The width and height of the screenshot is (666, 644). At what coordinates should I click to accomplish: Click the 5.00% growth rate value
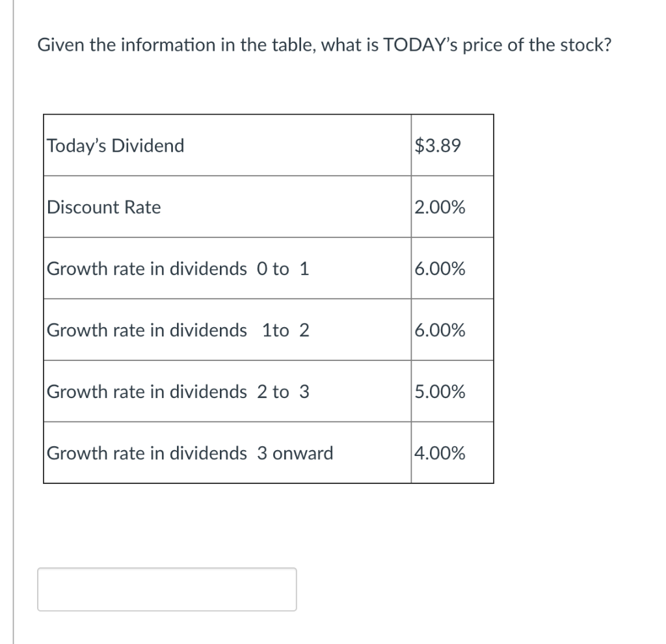(x=440, y=392)
